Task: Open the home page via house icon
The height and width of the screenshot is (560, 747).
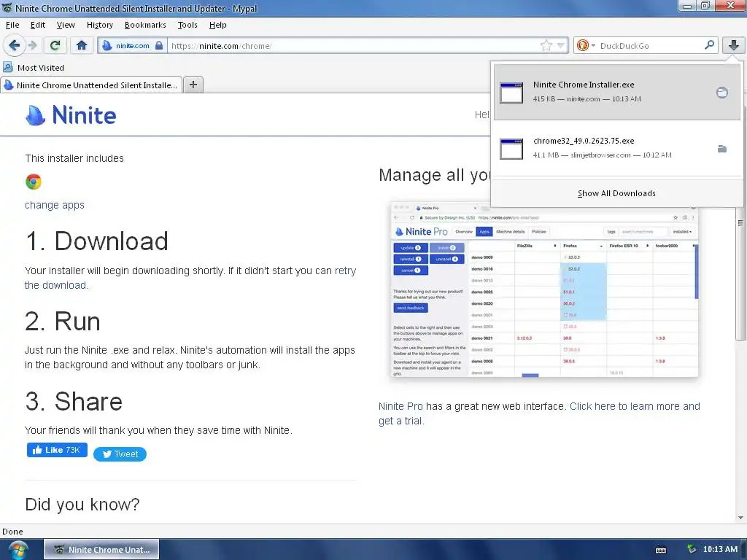Action: (x=82, y=45)
